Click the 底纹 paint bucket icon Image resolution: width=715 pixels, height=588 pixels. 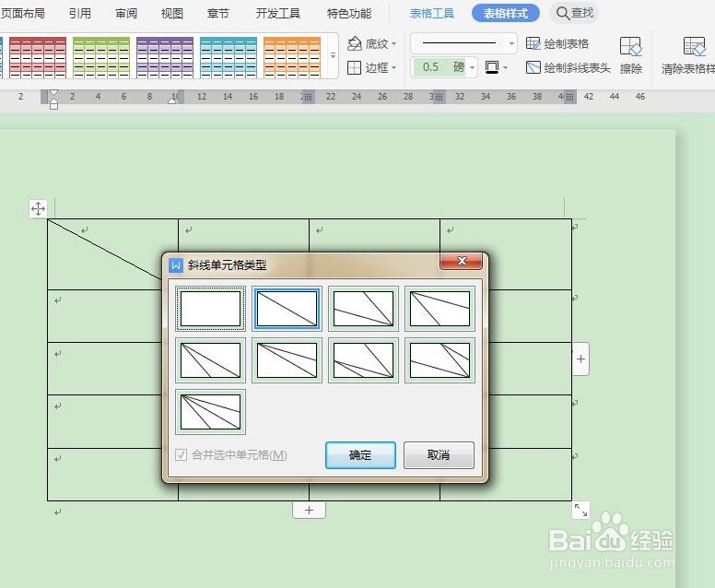coord(355,44)
